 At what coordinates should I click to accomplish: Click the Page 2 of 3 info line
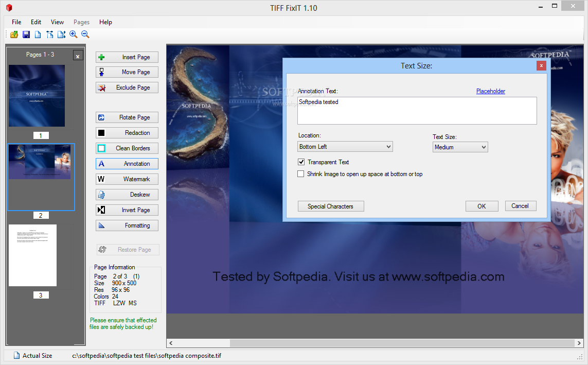pyautogui.click(x=117, y=276)
